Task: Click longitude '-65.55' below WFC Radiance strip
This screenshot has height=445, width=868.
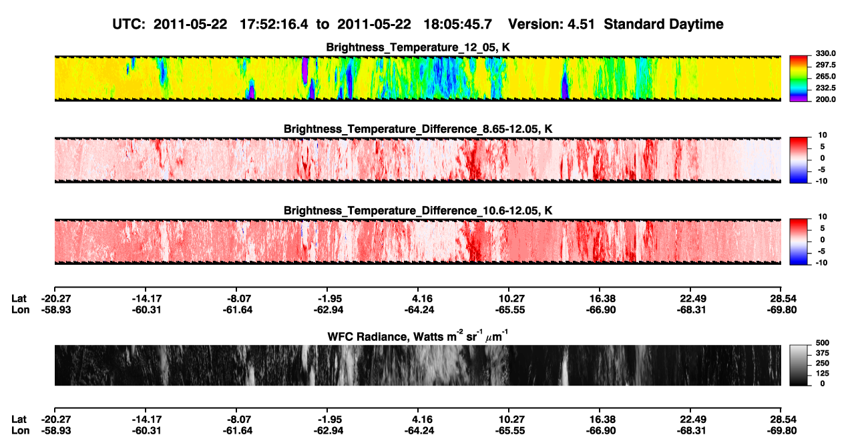Action: point(510,430)
